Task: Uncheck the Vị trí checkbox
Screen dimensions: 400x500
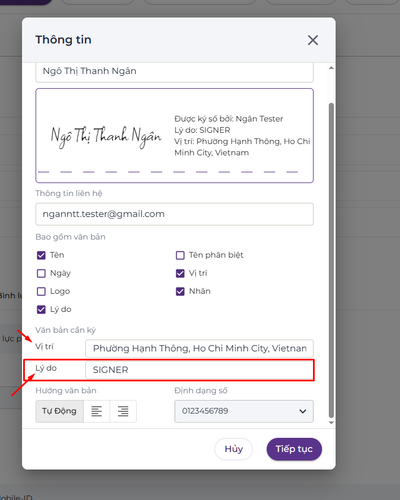Action: click(180, 273)
